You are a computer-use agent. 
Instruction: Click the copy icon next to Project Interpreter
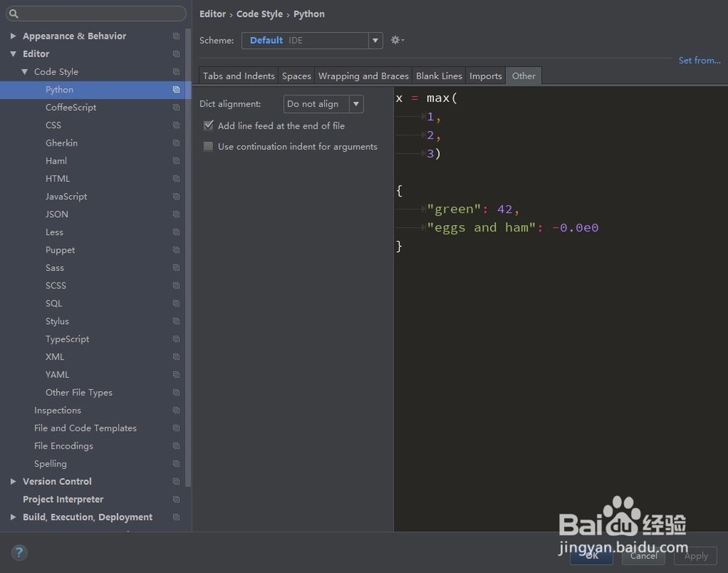pyautogui.click(x=176, y=499)
